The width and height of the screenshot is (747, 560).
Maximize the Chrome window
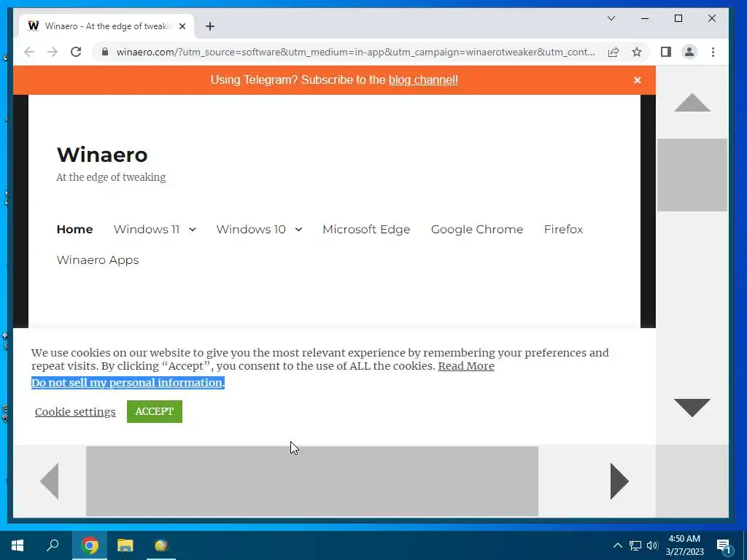point(678,18)
